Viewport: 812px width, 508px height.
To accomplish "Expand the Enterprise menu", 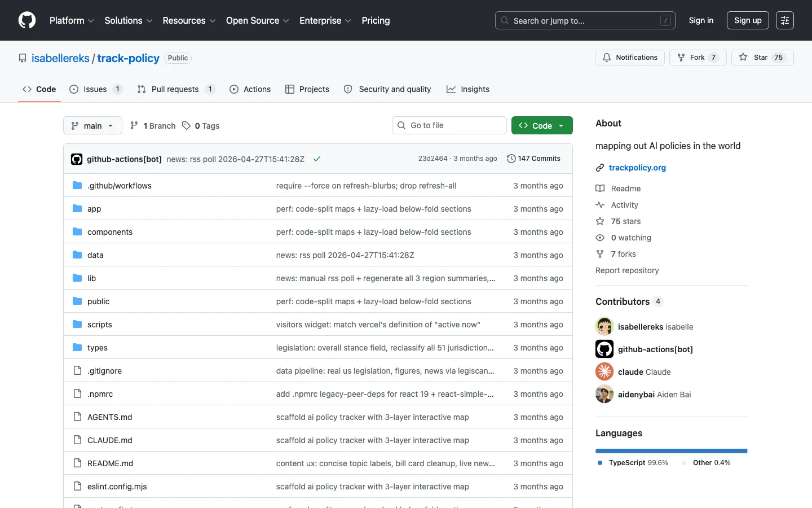I will pos(325,20).
